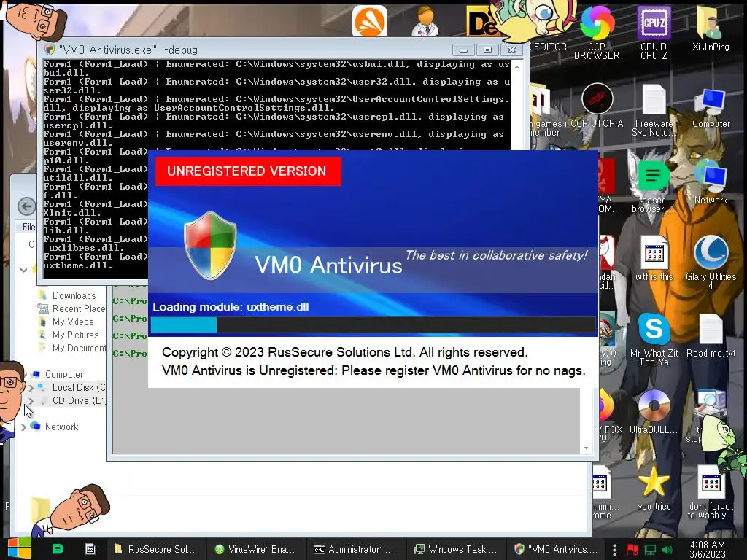Select Downloads in Explorer navigation pane
The image size is (747, 560).
[x=74, y=295]
